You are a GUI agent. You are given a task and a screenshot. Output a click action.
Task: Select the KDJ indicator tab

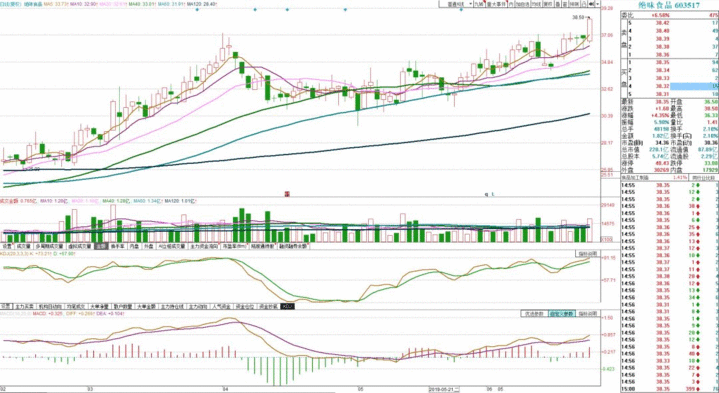pyautogui.click(x=288, y=306)
